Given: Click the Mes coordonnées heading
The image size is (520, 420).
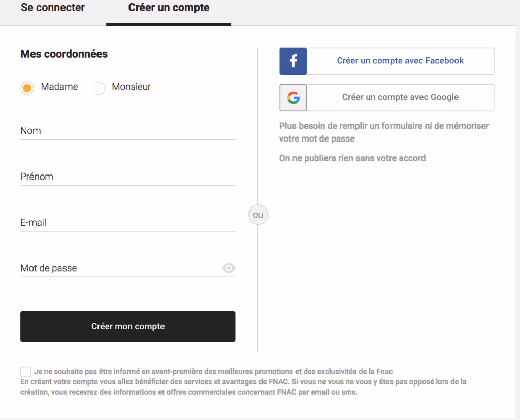Looking at the screenshot, I should pyautogui.click(x=64, y=54).
